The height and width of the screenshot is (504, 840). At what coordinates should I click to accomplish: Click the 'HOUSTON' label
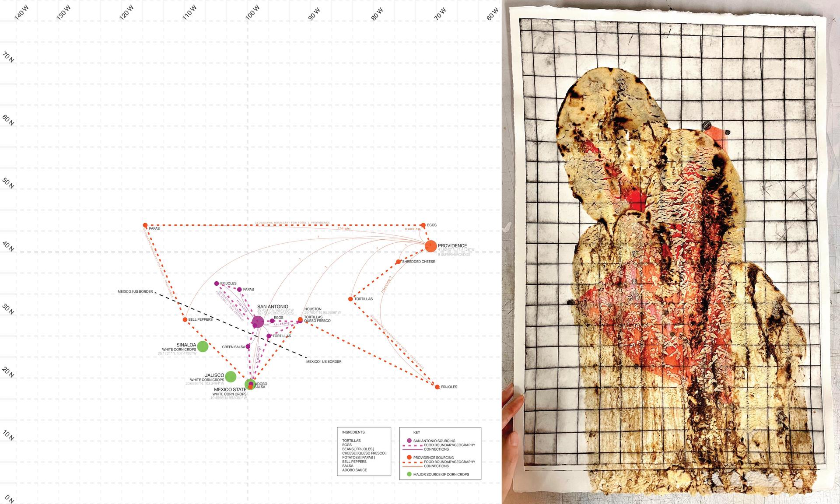(313, 309)
